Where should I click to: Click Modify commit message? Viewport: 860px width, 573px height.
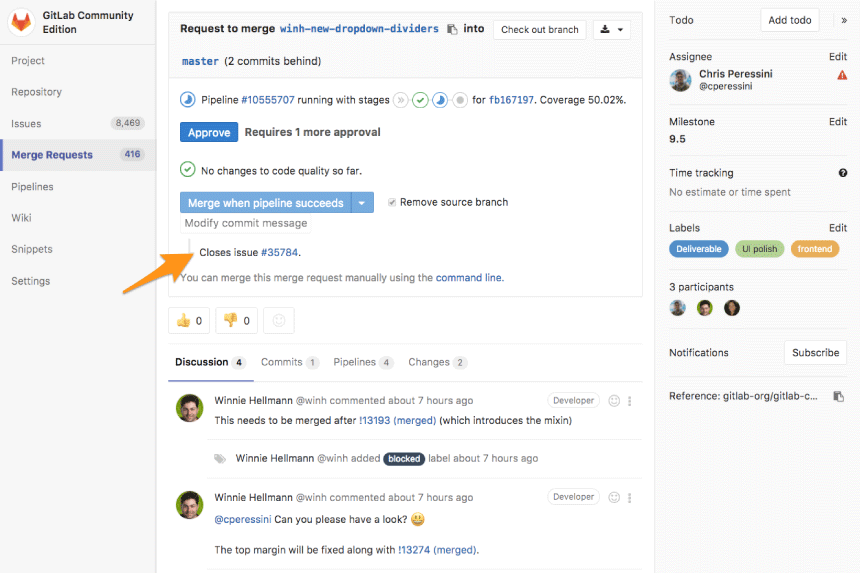coord(246,223)
